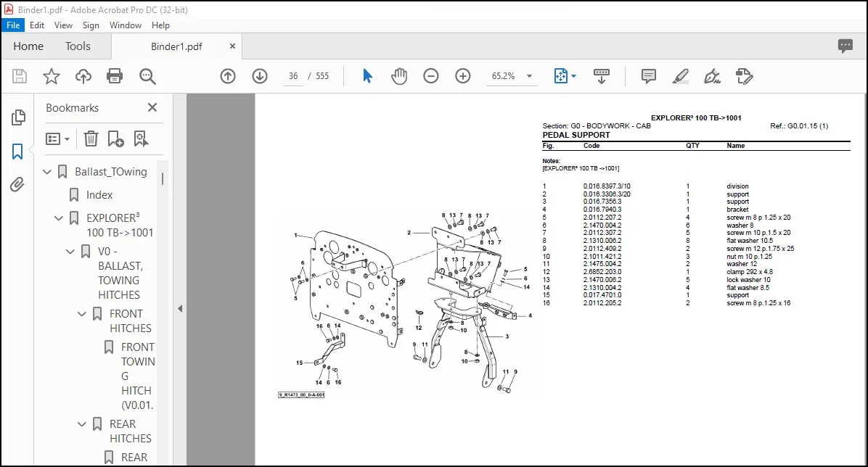The width and height of the screenshot is (868, 467).
Task: Collapse the REAR HITCHES bookmark
Action: 82,424
